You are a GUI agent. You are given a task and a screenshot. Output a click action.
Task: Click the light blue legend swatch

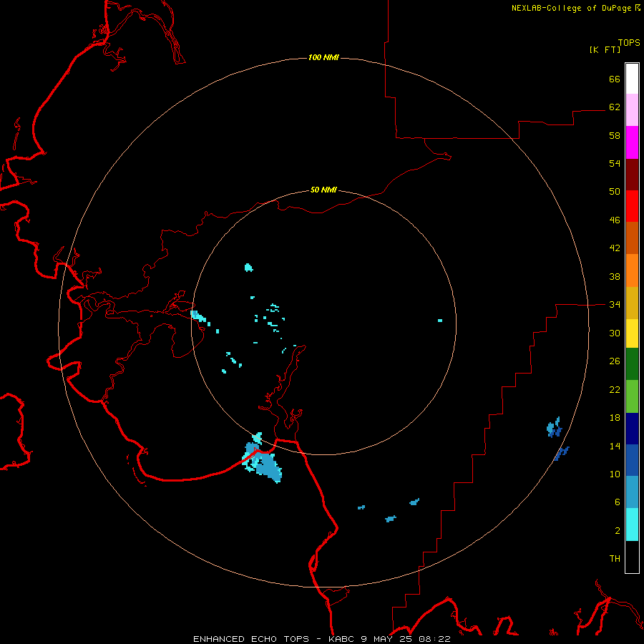tap(632, 492)
